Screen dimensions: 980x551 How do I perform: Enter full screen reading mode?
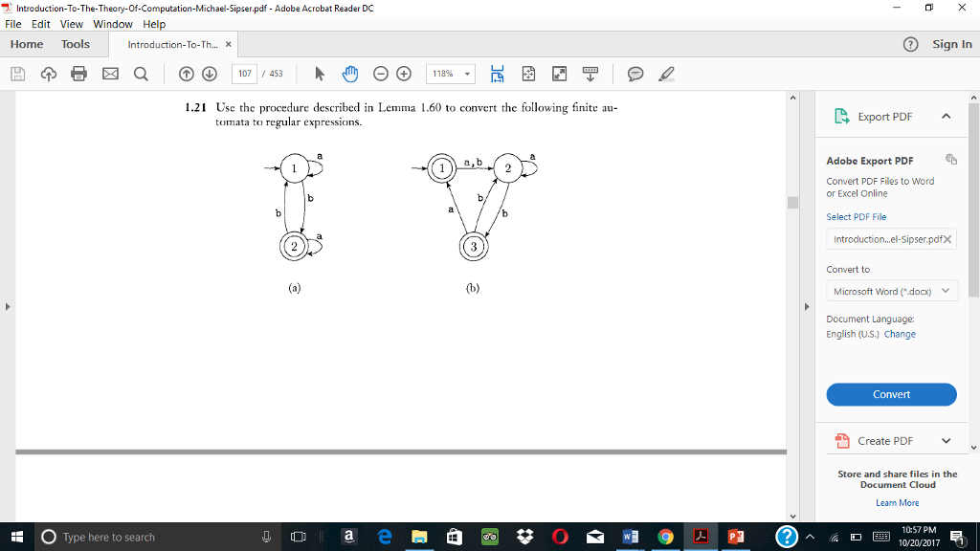point(558,73)
